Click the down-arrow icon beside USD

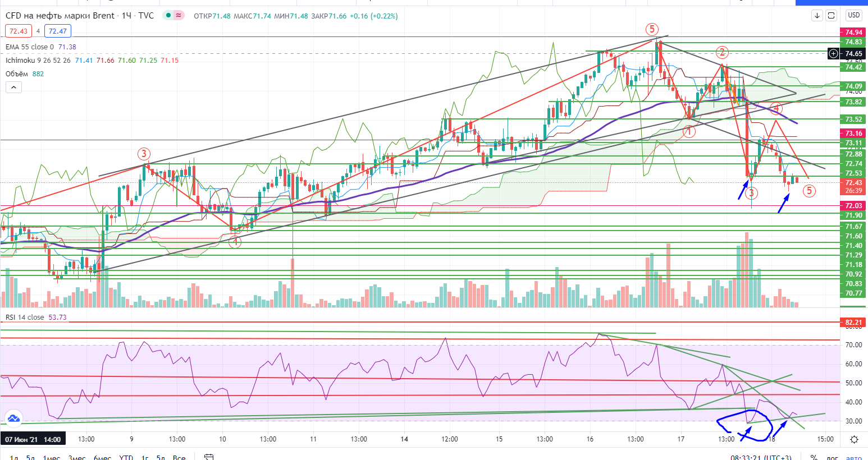(817, 16)
